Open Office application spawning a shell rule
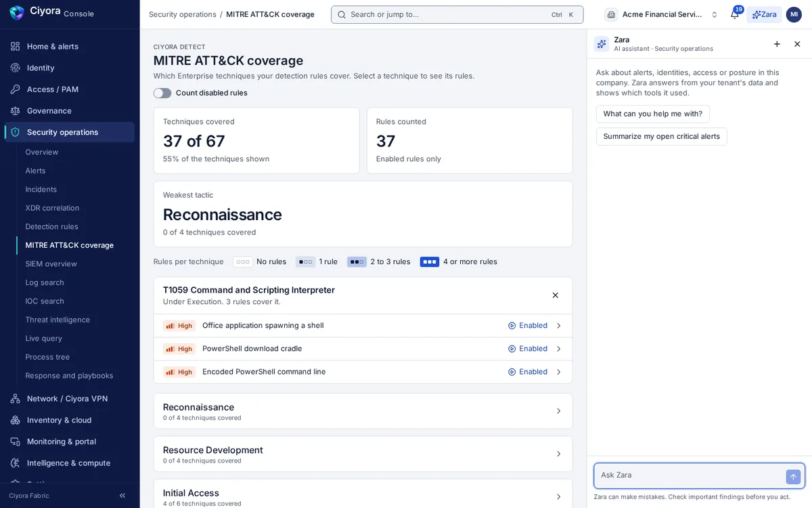Screen dimensions: 812x508 tap(363, 326)
